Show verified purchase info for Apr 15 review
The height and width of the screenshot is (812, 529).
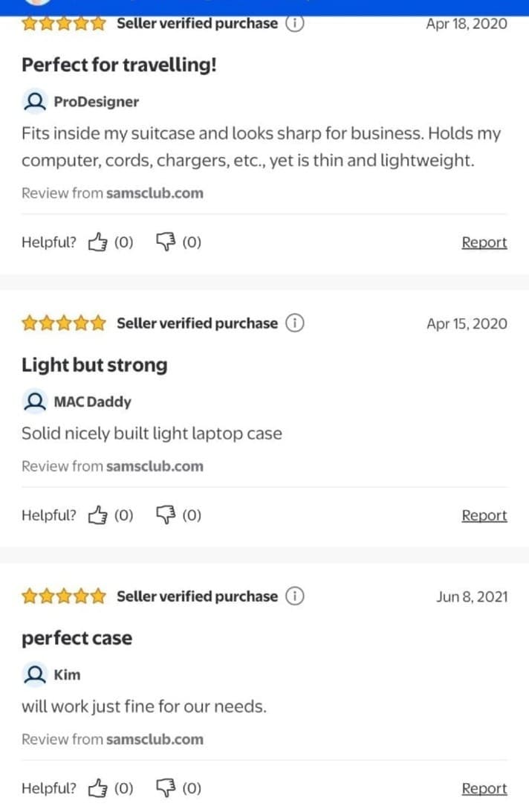(295, 323)
